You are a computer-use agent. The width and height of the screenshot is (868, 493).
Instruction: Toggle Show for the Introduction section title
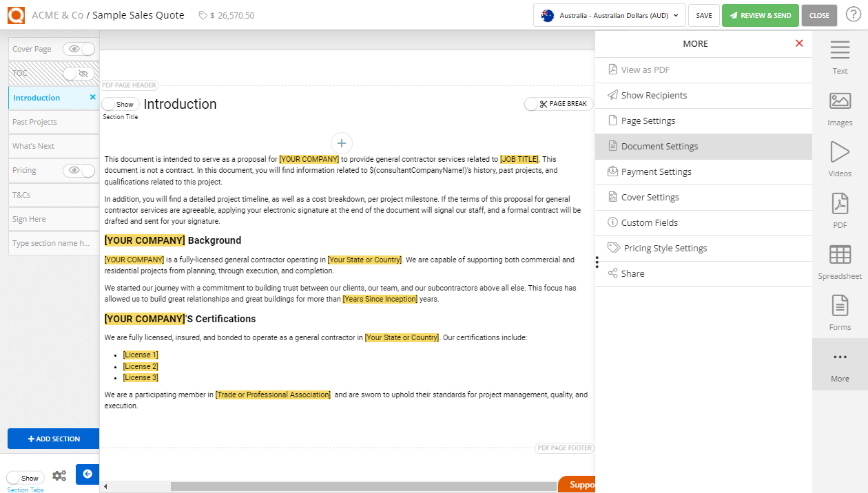click(x=120, y=103)
